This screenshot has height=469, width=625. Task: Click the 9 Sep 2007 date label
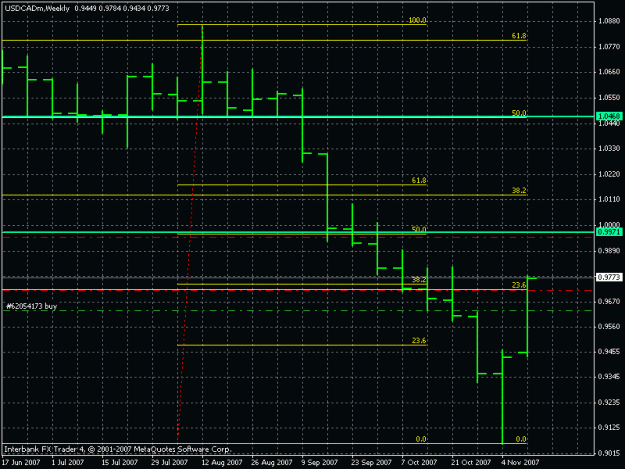320,462
